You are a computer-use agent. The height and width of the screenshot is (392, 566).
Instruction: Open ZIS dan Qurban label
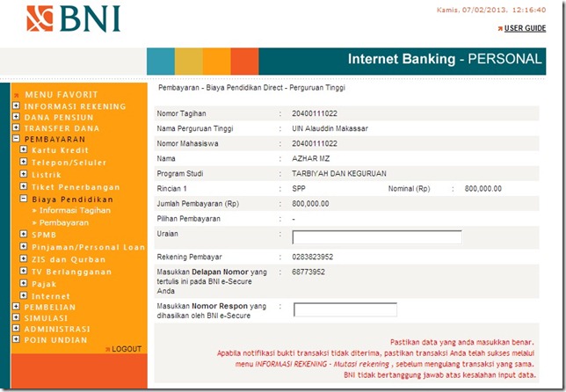coord(69,259)
